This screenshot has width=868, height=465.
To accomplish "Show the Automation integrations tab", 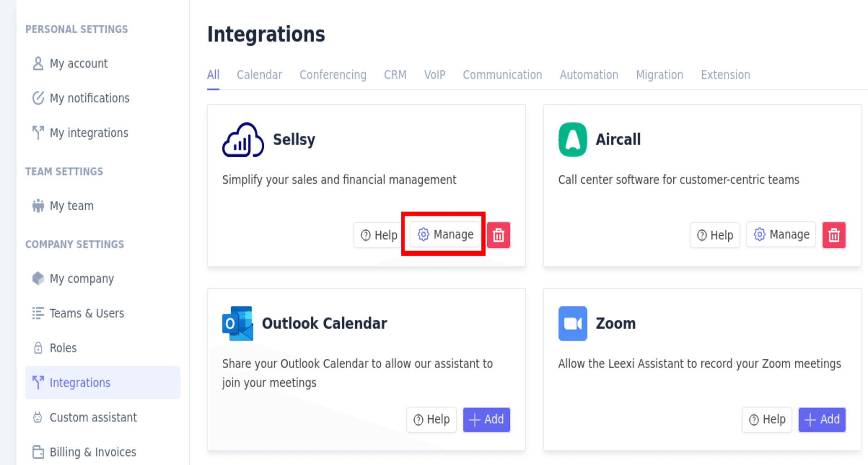I will [589, 75].
